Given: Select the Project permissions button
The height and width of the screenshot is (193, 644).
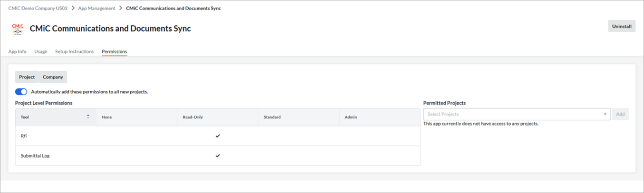Looking at the screenshot, I should pos(27,77).
